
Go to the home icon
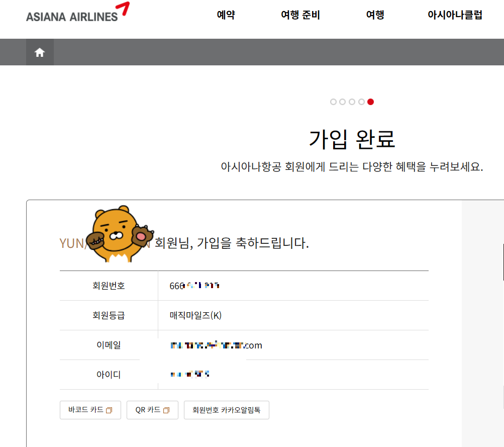click(40, 52)
